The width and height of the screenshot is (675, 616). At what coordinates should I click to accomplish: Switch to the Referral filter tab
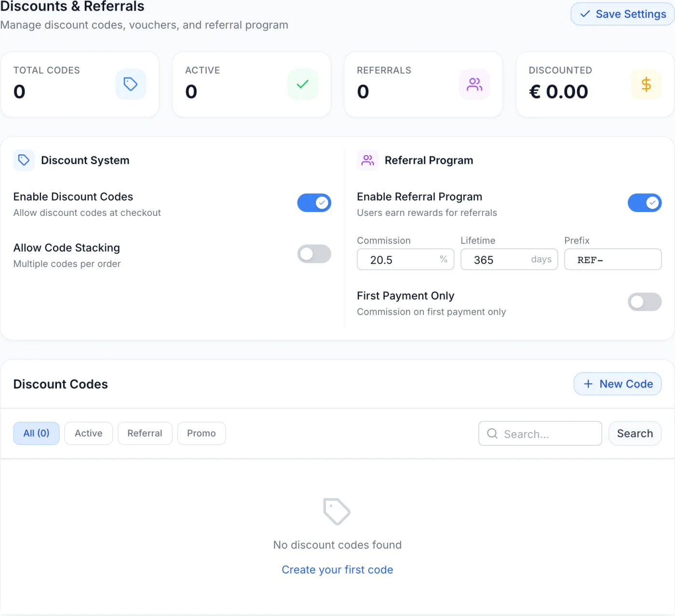pos(145,433)
